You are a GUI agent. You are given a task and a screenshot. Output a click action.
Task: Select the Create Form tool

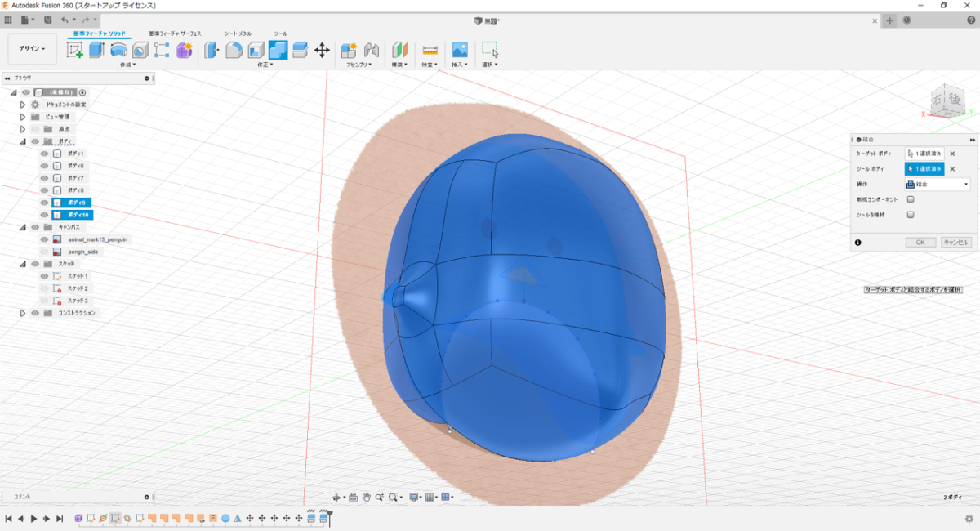[184, 50]
